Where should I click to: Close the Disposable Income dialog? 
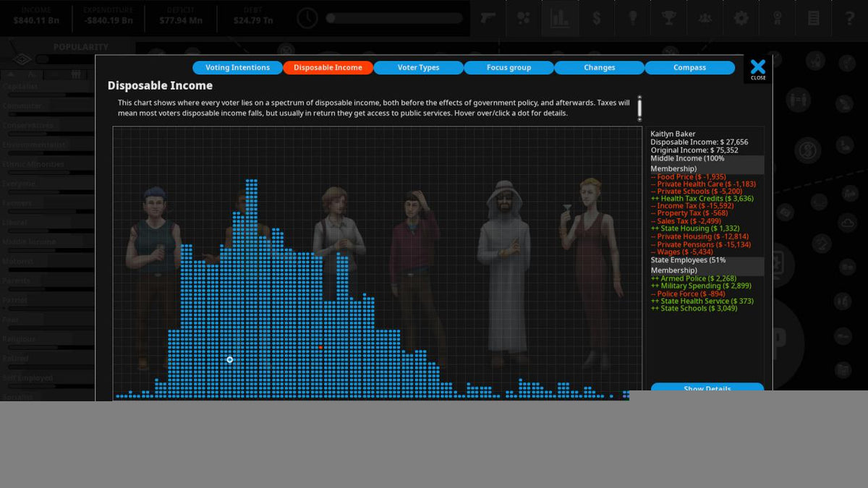click(758, 69)
